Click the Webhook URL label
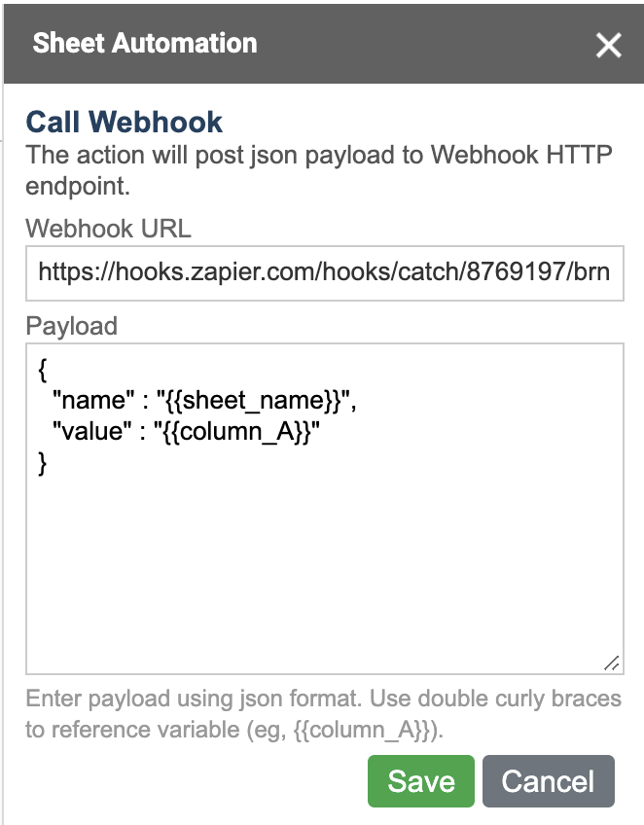The height and width of the screenshot is (825, 644). (108, 229)
